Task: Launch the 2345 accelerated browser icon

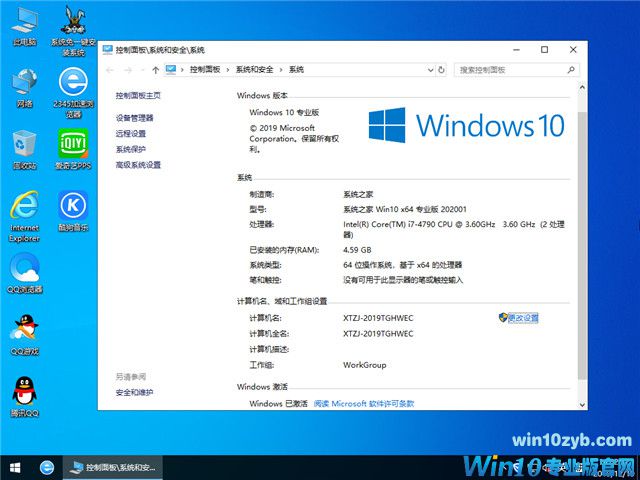Action: [x=73, y=93]
